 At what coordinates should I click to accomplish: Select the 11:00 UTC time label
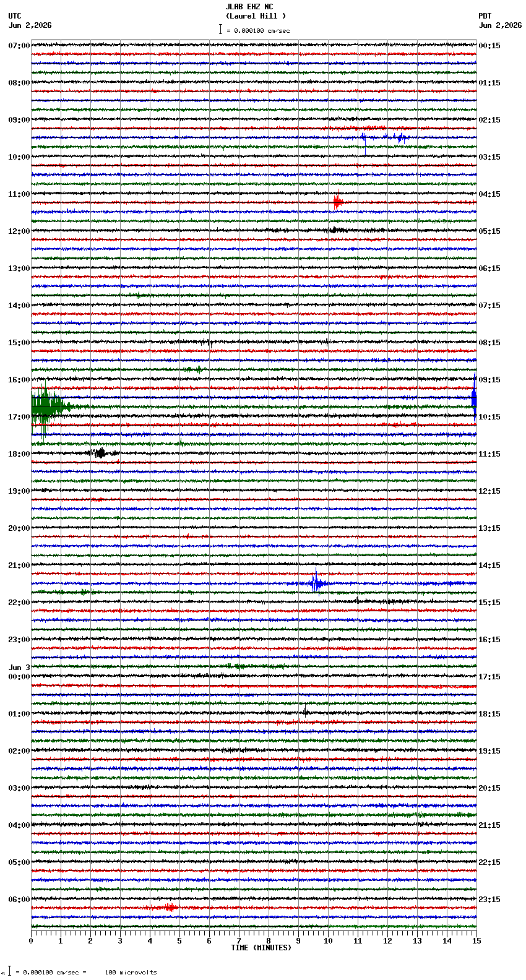pyautogui.click(x=19, y=194)
